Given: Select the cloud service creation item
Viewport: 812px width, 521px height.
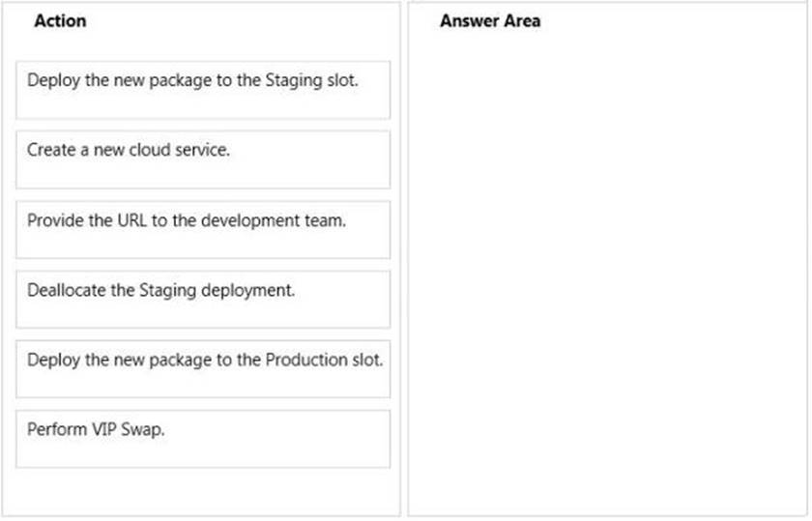Looking at the screenshot, I should [x=129, y=150].
